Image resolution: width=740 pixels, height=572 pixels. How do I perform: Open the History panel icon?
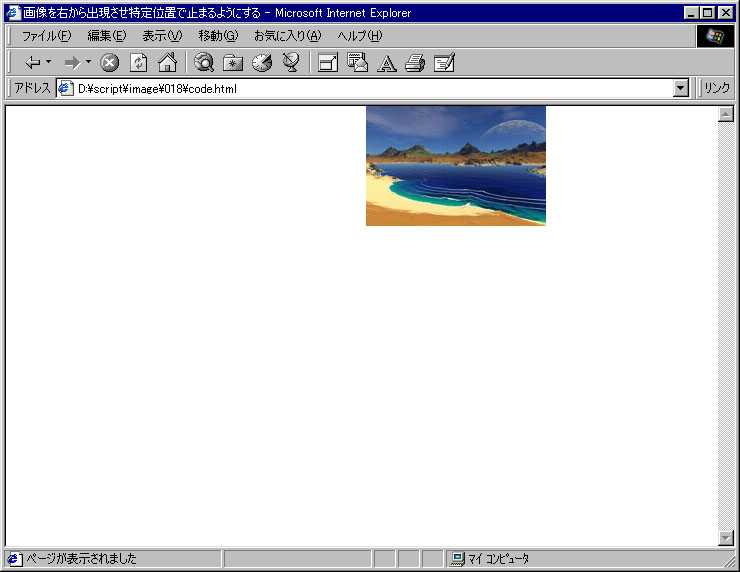pos(262,62)
